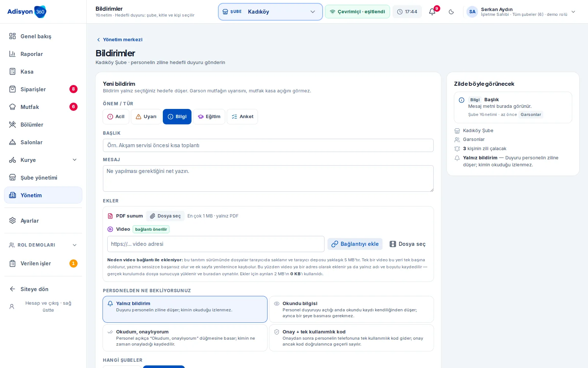The width and height of the screenshot is (588, 368).
Task: Open Bölümler in sidebar
Action: click(x=43, y=125)
